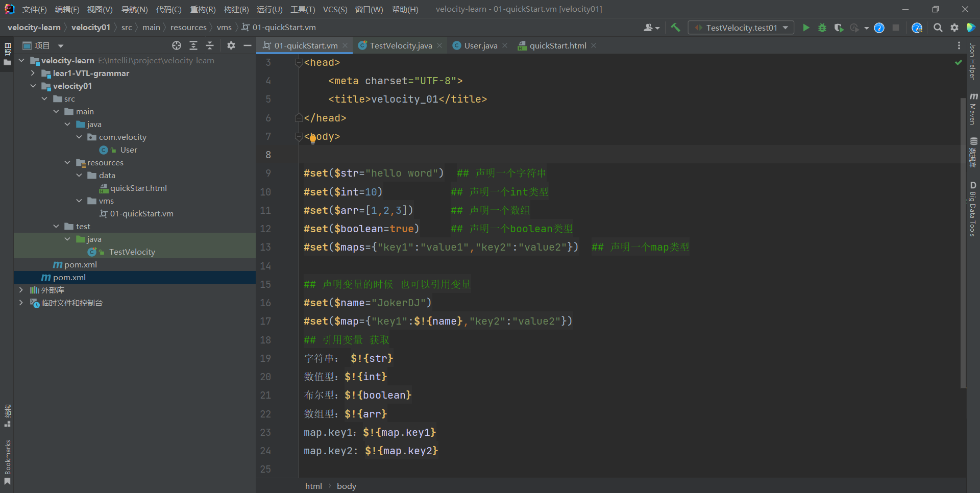Collapse all items in project tree
980x493 pixels.
(210, 45)
